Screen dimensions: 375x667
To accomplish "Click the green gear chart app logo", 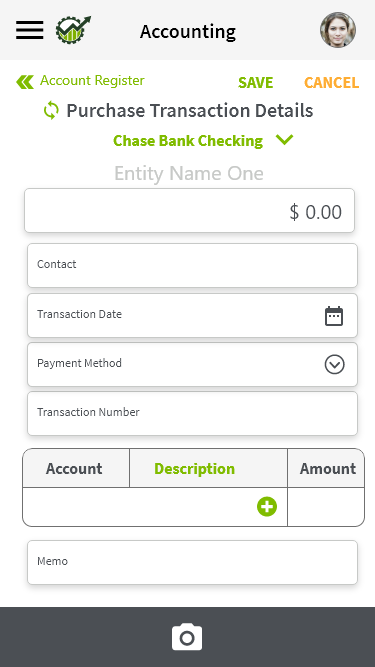I will (73, 30).
